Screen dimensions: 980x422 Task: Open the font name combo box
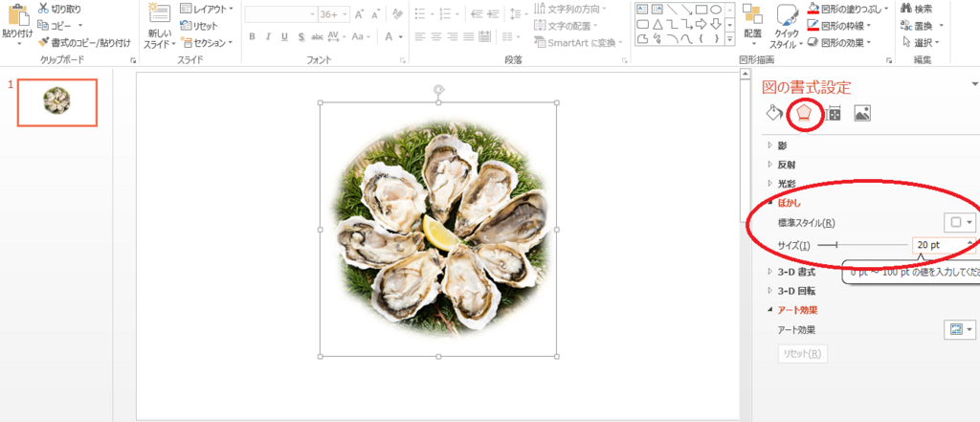coord(280,13)
